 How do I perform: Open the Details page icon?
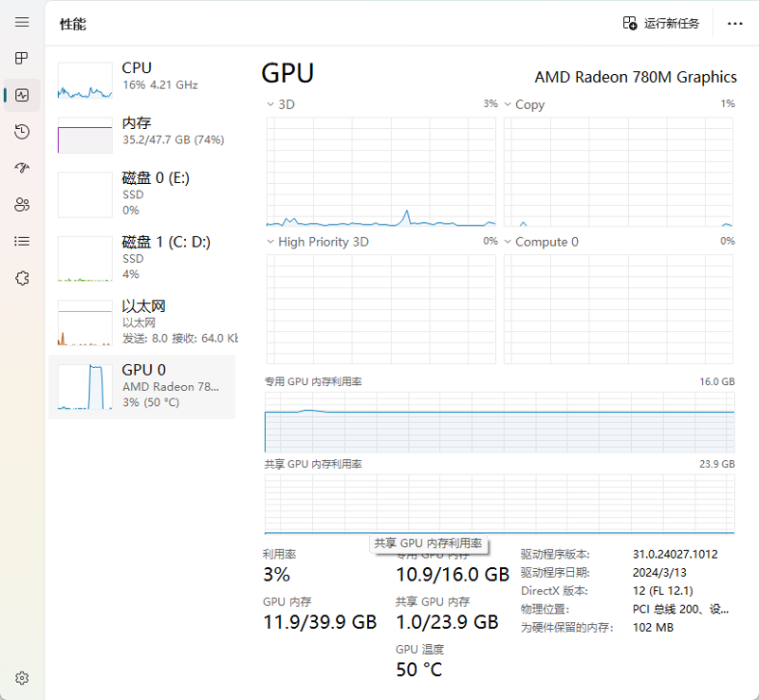pos(22,241)
